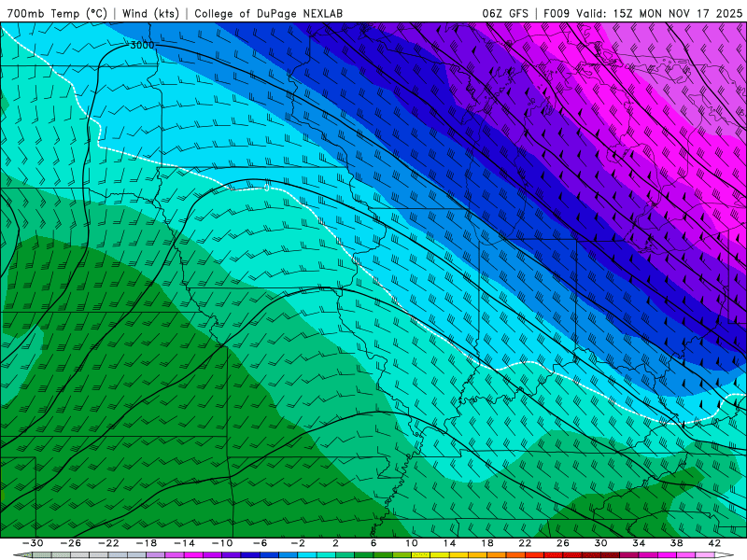Click the '6' color scale label
The width and height of the screenshot is (747, 560).
[373, 543]
